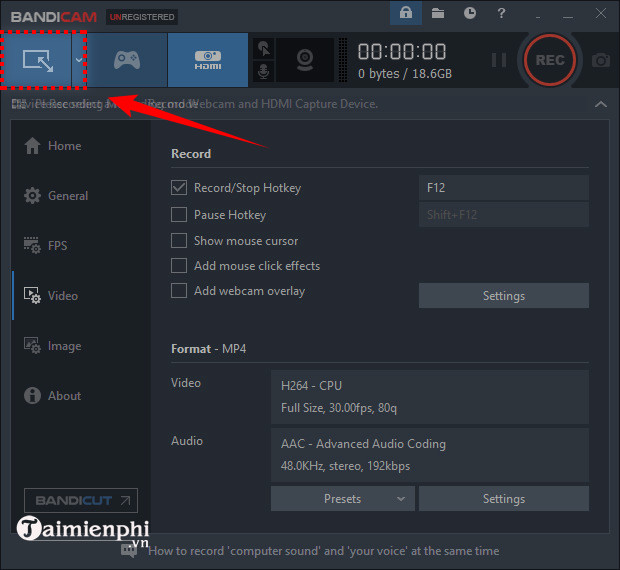Viewport: 620px width, 570px height.
Task: Toggle the webcam overlay icon
Action: (x=305, y=60)
